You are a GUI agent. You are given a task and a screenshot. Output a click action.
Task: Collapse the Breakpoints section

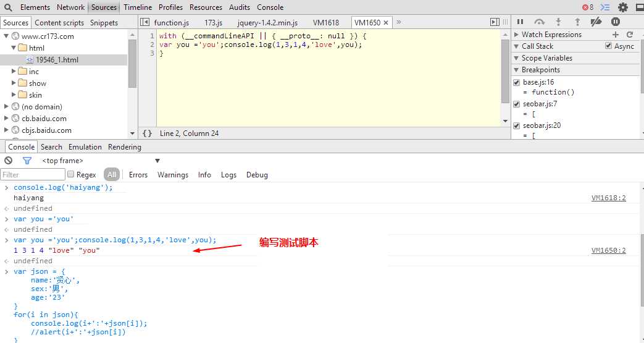[x=517, y=70]
